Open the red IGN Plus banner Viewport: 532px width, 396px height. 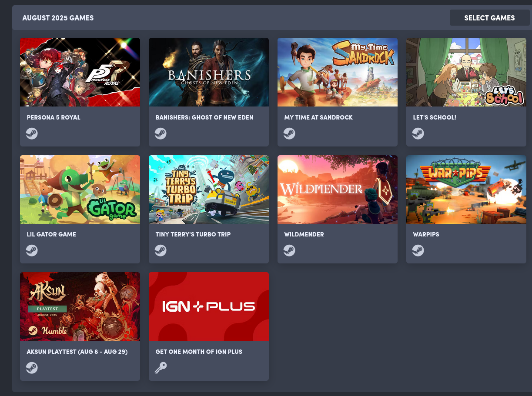(x=209, y=306)
